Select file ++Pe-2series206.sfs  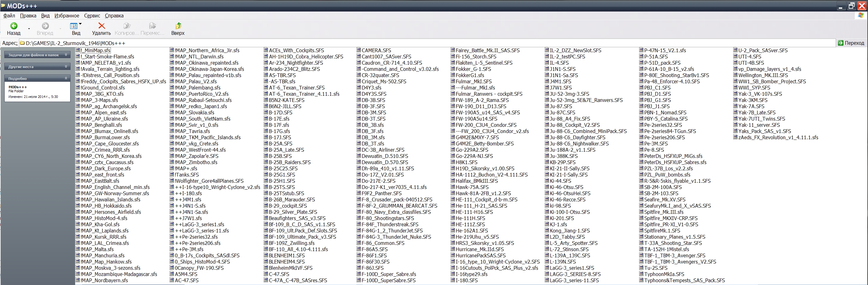[x=198, y=243]
